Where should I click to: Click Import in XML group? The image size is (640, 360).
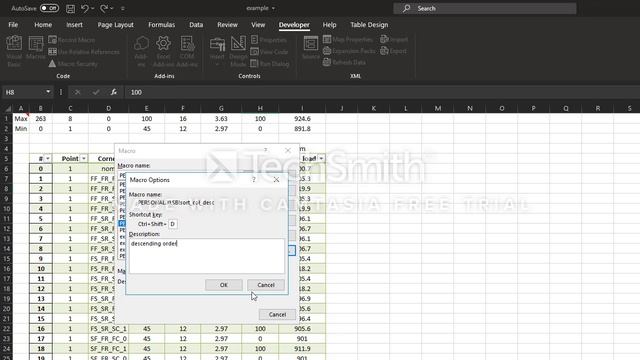(x=394, y=40)
